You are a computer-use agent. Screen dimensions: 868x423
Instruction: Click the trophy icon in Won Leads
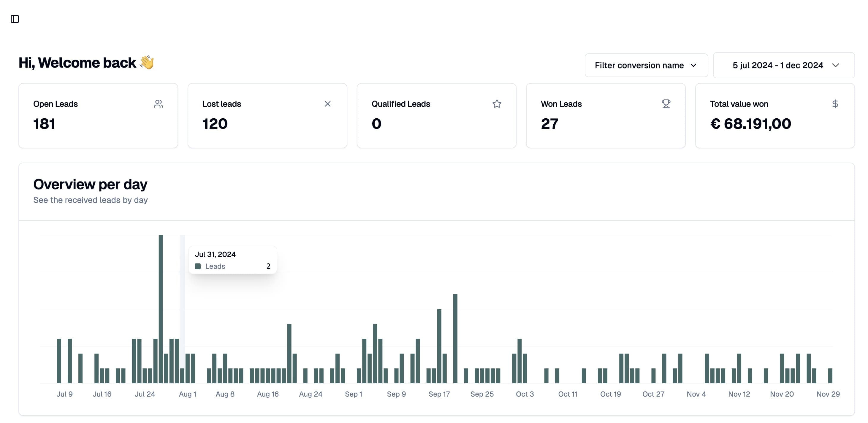coord(666,104)
